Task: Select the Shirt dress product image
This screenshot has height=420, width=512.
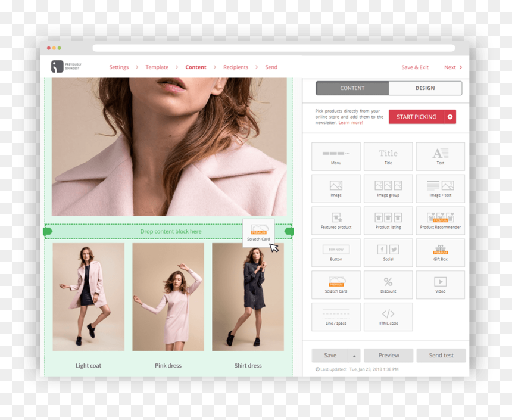Action: click(248, 297)
